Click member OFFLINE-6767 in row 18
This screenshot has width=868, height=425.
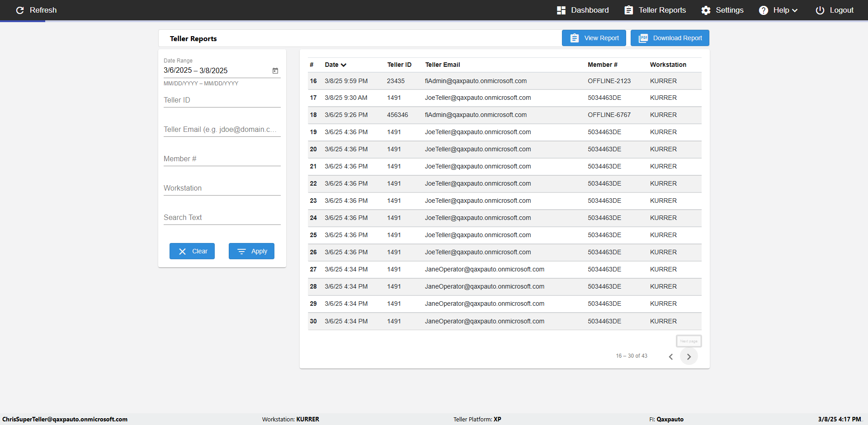point(609,115)
